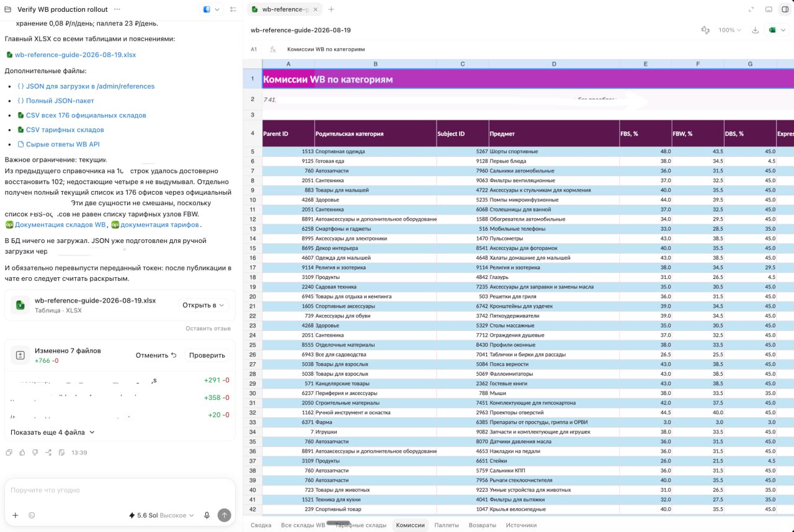This screenshot has height=532, width=794.
Task: Open the 100% zoom level dropdown
Action: tap(729, 30)
